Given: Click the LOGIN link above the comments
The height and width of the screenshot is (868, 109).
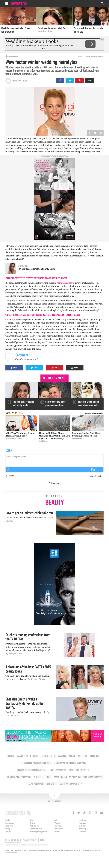Looking at the screenshot, I should 9,450.
